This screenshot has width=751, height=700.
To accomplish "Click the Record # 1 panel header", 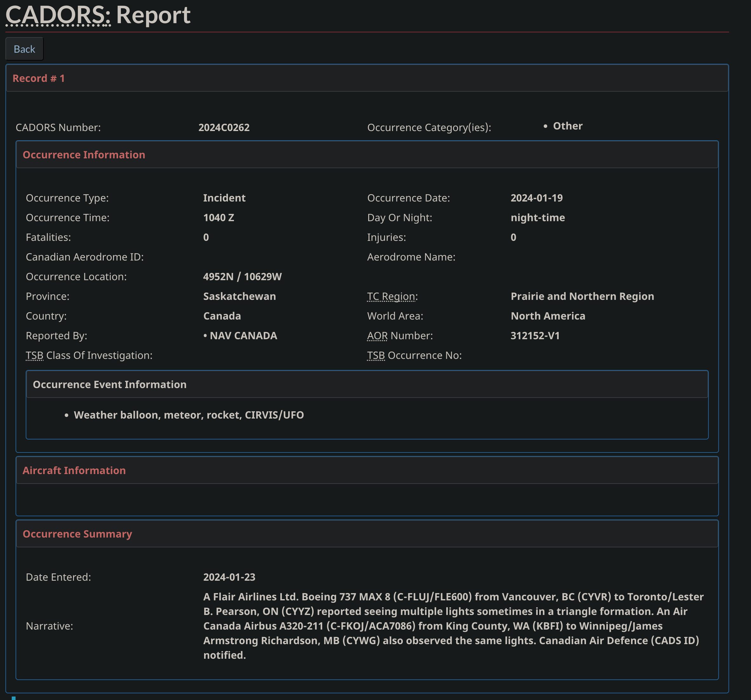I will tap(38, 78).
